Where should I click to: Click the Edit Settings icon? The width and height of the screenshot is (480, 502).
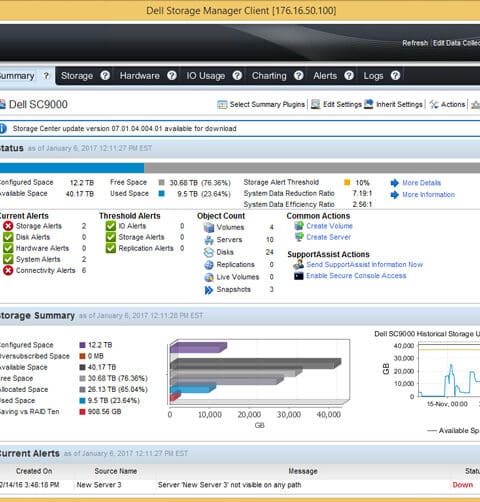point(315,104)
